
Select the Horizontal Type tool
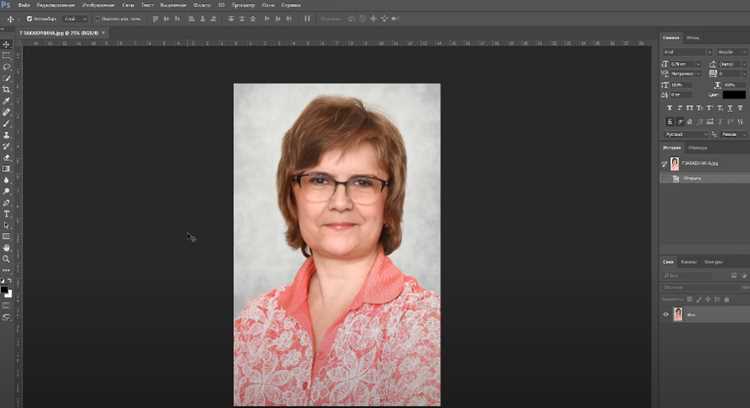tap(6, 214)
